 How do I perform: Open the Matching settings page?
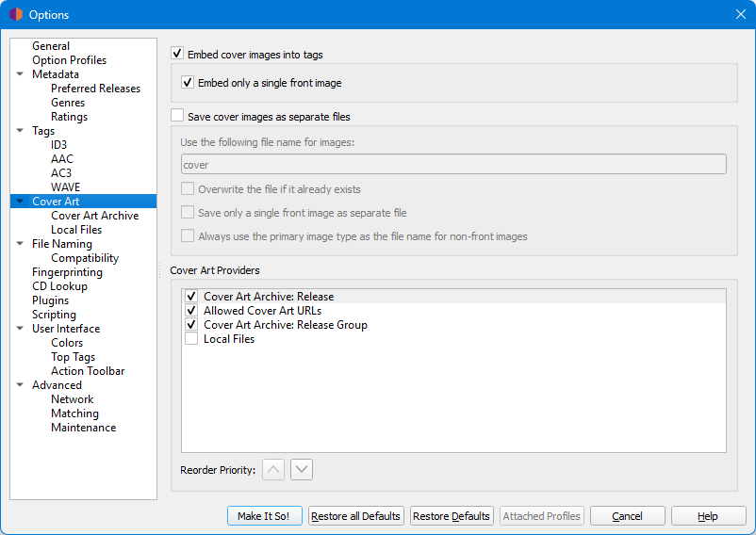tap(74, 413)
